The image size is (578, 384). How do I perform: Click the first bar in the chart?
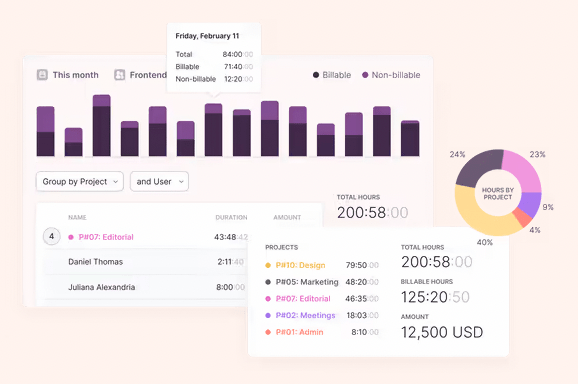(x=45, y=131)
